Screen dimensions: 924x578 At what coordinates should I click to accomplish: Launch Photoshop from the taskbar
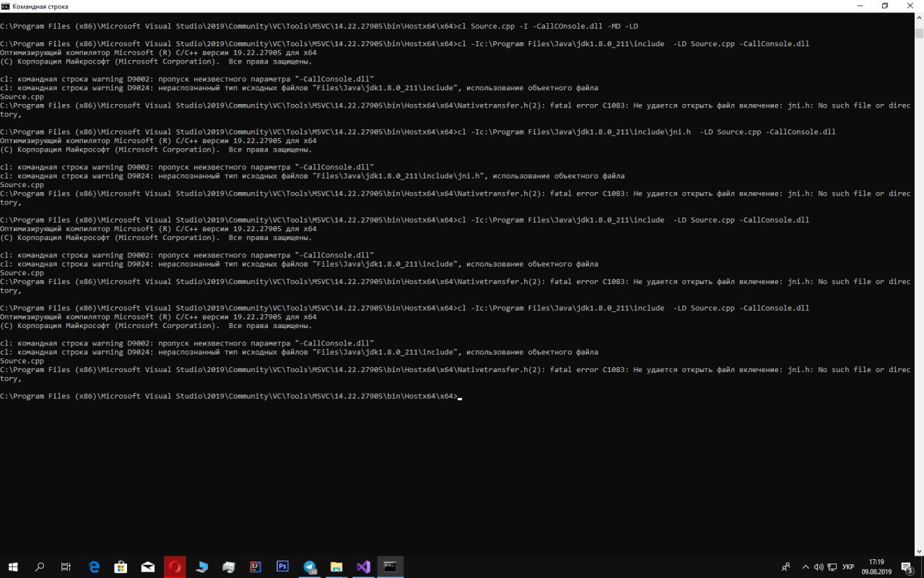pyautogui.click(x=282, y=567)
